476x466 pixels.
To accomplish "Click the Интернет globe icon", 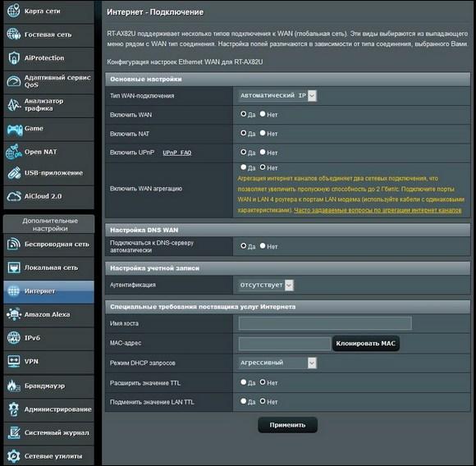I will tap(14, 291).
